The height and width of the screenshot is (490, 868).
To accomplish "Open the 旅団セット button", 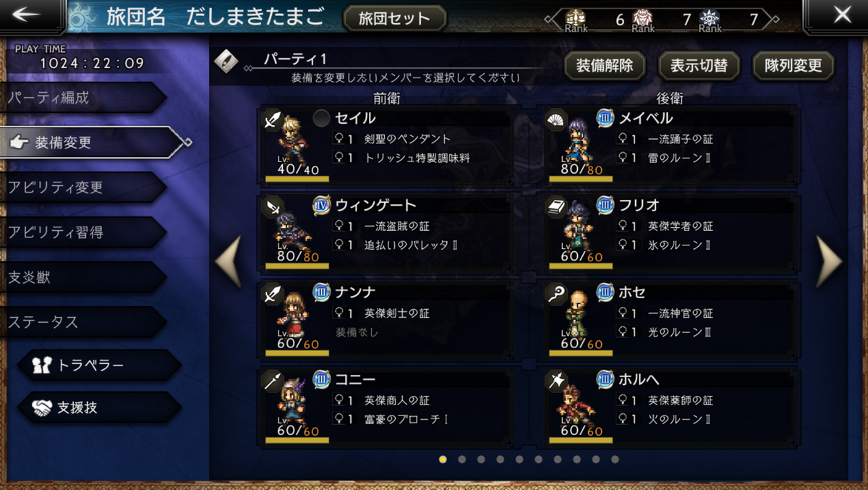I will click(394, 17).
